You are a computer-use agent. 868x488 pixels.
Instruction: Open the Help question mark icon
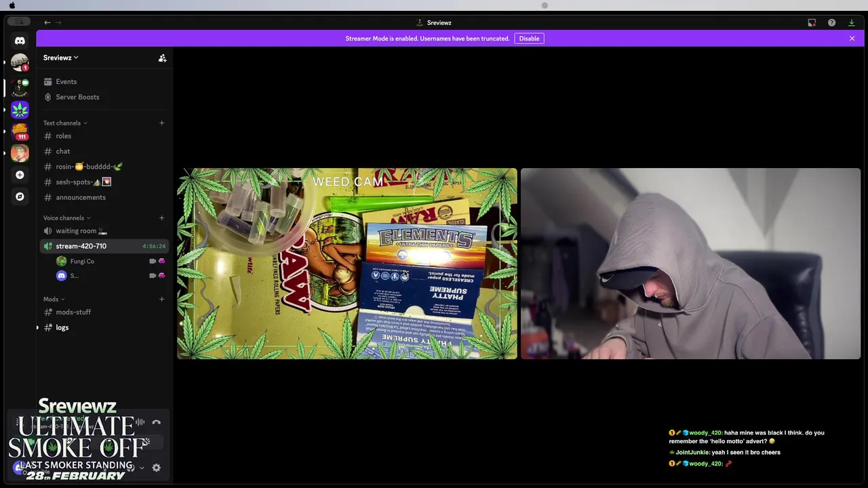pyautogui.click(x=831, y=22)
